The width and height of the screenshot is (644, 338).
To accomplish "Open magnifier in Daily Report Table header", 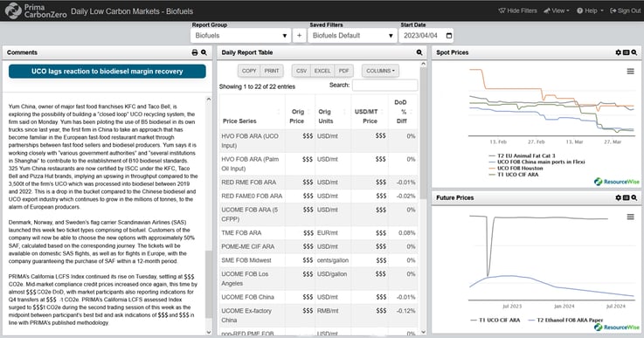I will tap(419, 52).
